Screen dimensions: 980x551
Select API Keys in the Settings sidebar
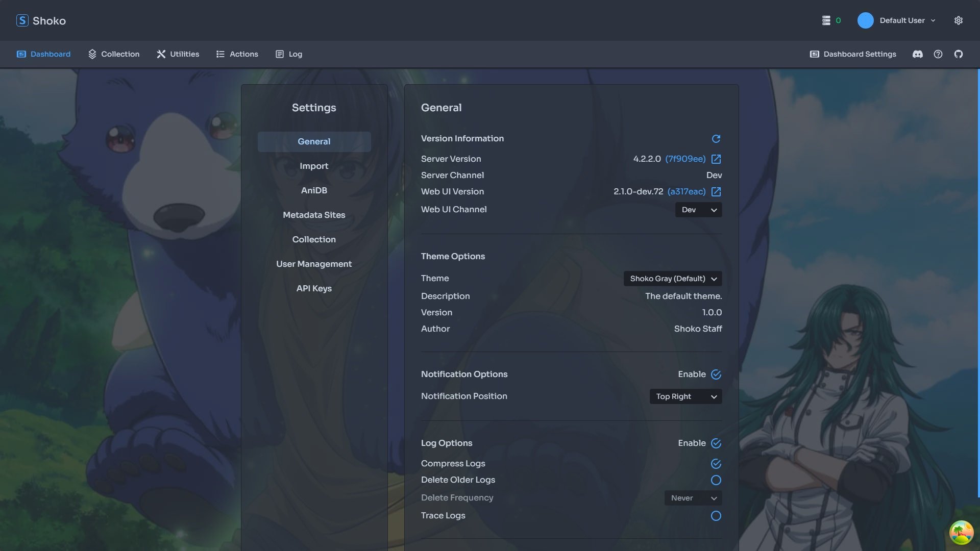(x=314, y=289)
